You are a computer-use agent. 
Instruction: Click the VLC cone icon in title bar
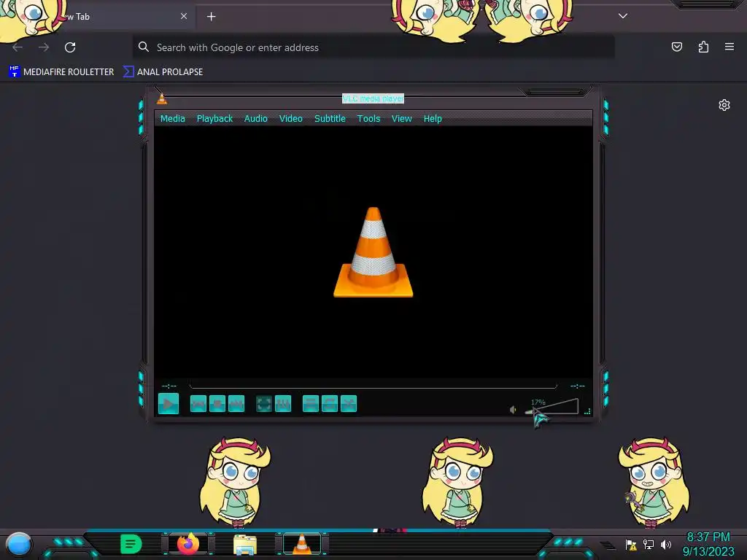click(162, 98)
